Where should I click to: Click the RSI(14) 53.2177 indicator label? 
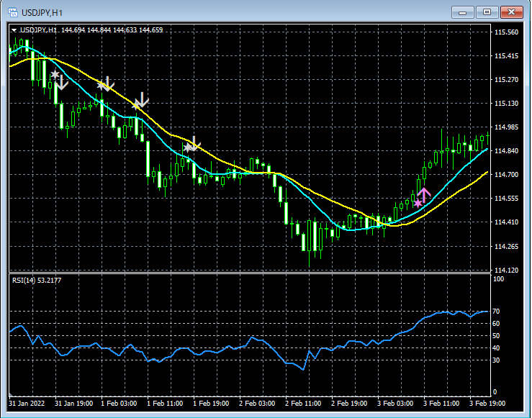[37, 281]
